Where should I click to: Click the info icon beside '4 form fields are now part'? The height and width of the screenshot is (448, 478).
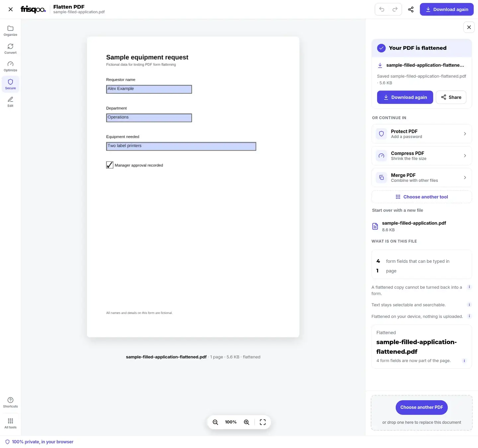click(464, 361)
